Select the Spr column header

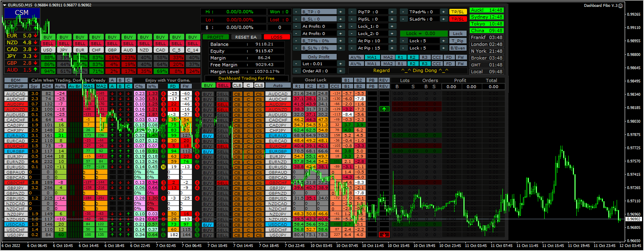click(35, 86)
